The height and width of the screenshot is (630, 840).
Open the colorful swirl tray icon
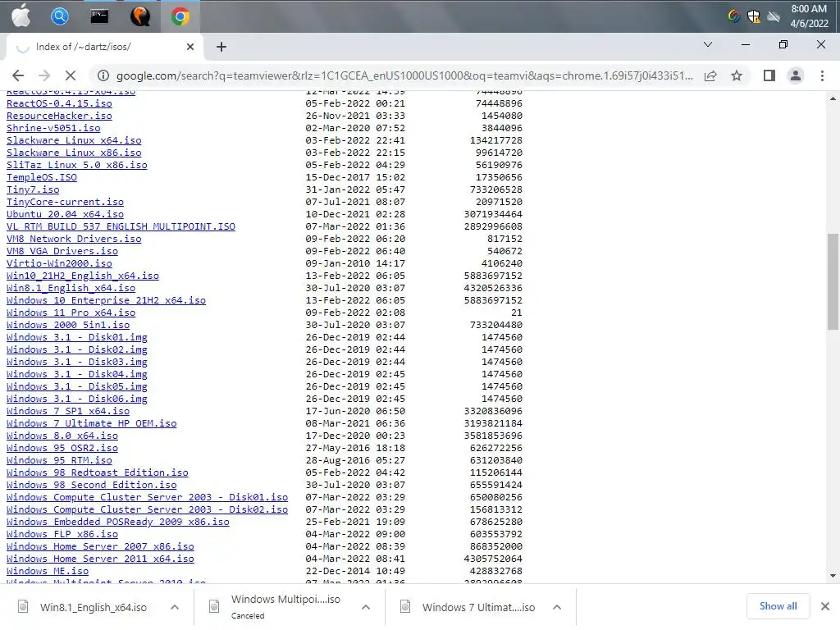(x=734, y=16)
